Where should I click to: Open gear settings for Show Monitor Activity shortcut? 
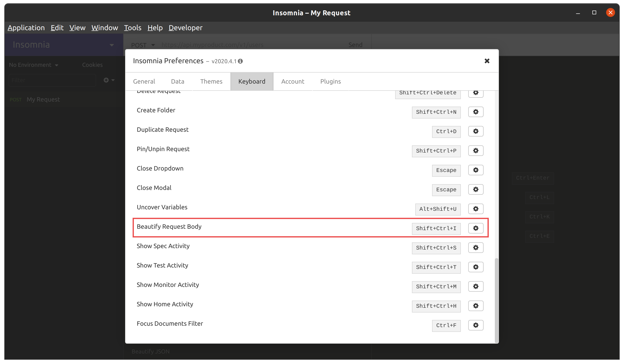point(476,286)
